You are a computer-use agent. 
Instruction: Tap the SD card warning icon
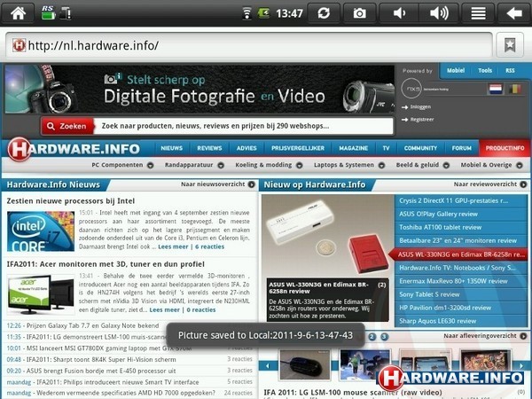click(x=65, y=13)
